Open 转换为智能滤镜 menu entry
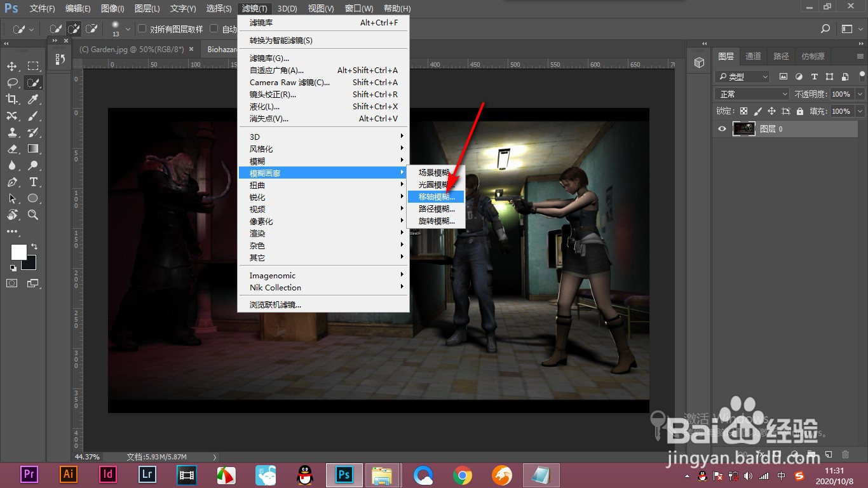 click(323, 41)
